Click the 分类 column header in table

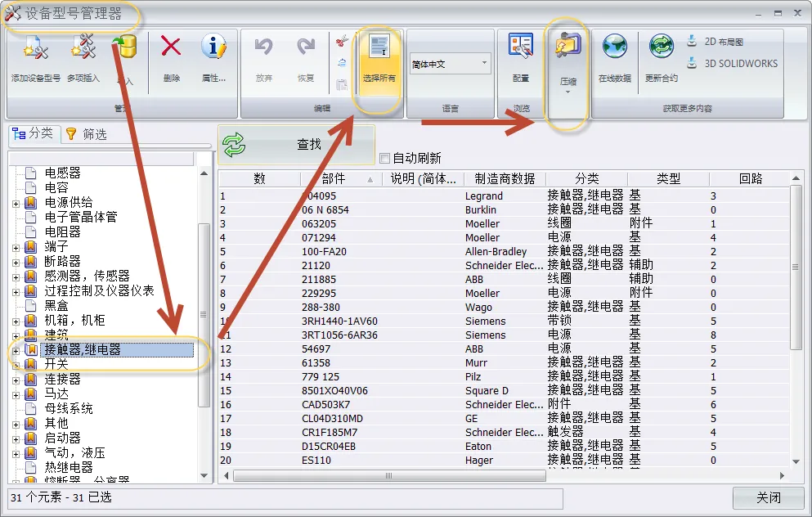click(x=587, y=178)
